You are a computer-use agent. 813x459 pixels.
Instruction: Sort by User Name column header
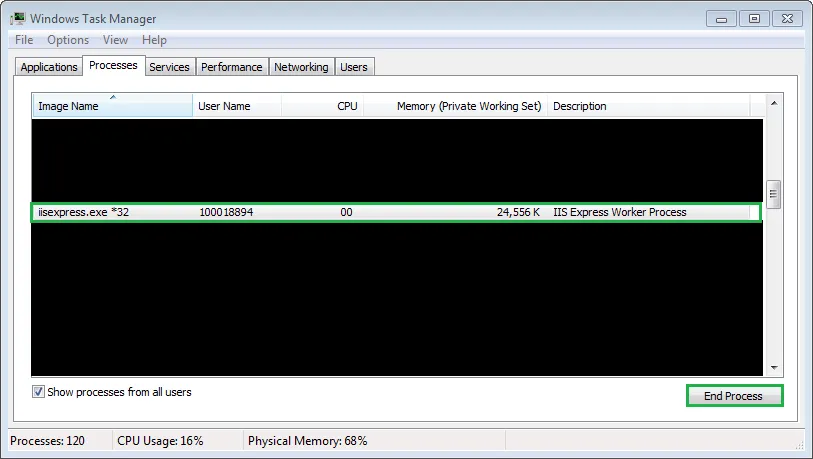pos(236,106)
